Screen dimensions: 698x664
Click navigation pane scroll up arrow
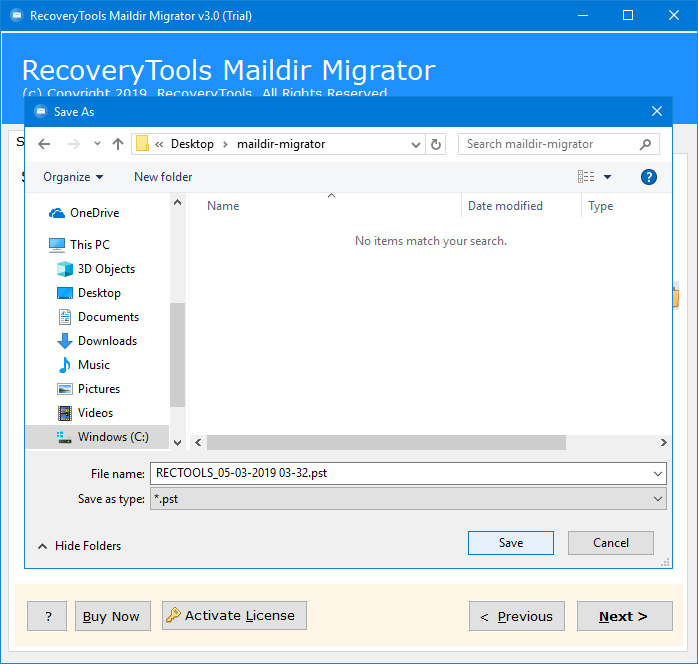pos(178,202)
